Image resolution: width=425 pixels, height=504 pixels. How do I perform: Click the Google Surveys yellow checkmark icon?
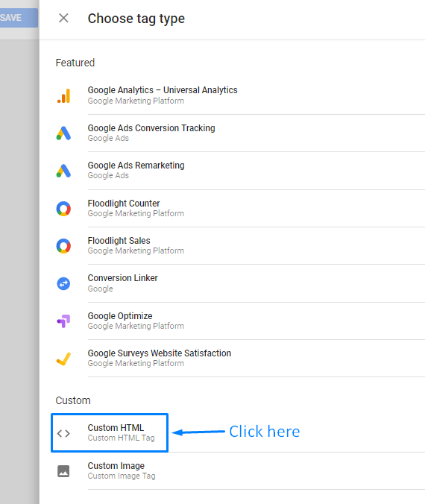pos(63,359)
